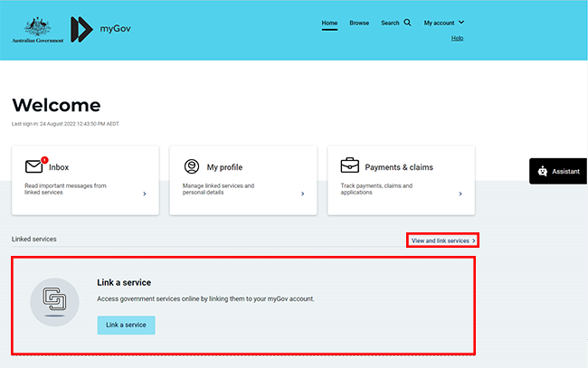Screen dimensions: 588x368
Task: Click the Inbox envelope icon
Action: 34,166
